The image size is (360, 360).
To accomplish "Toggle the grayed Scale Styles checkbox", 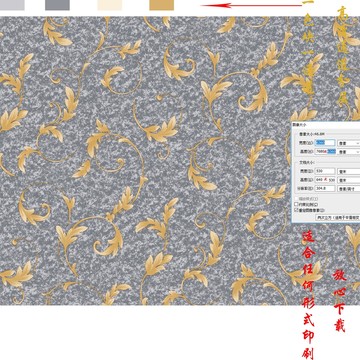I will tap(296, 199).
